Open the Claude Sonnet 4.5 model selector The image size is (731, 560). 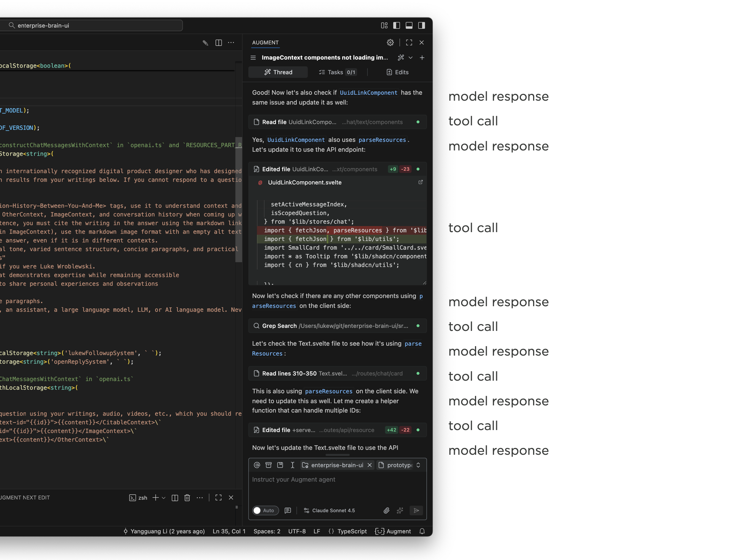point(329,510)
